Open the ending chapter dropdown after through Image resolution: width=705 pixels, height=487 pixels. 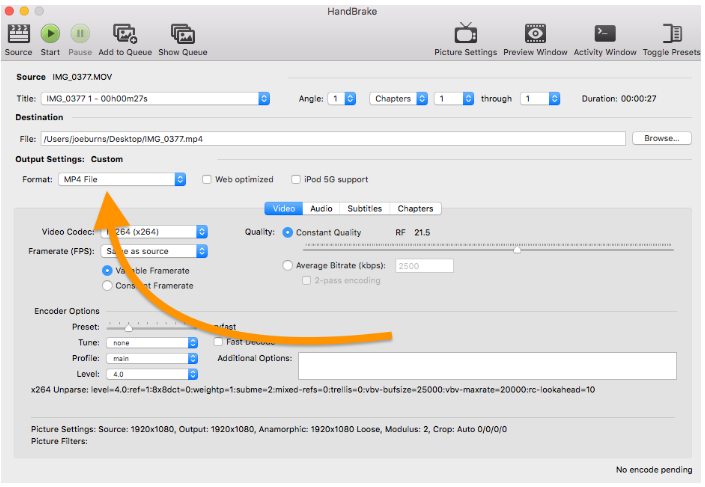540,98
